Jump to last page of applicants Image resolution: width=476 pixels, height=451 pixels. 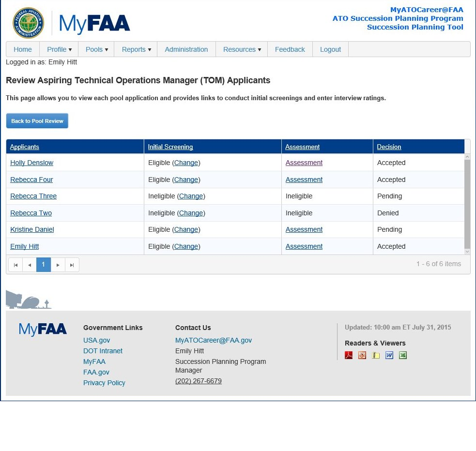[x=72, y=265]
